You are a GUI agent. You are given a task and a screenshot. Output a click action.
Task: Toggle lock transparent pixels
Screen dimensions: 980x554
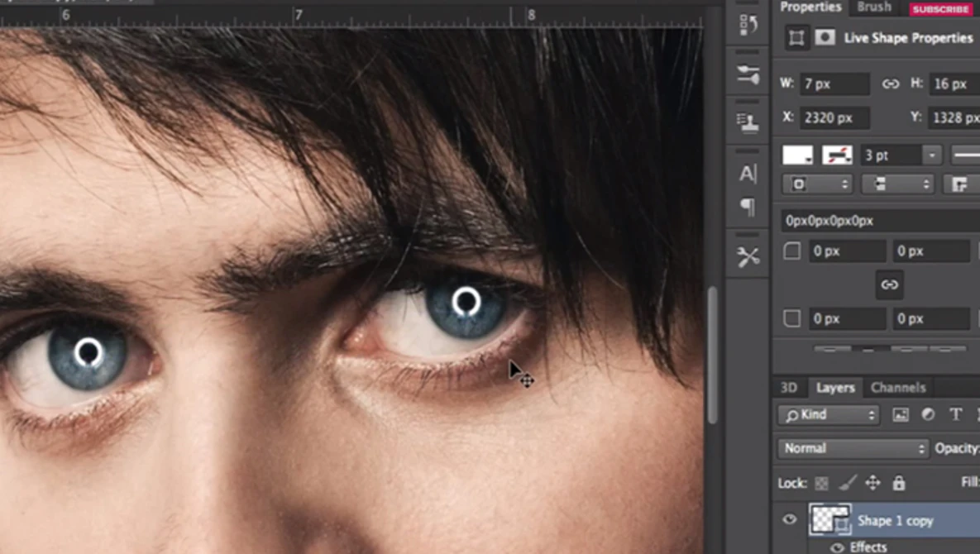tap(821, 484)
